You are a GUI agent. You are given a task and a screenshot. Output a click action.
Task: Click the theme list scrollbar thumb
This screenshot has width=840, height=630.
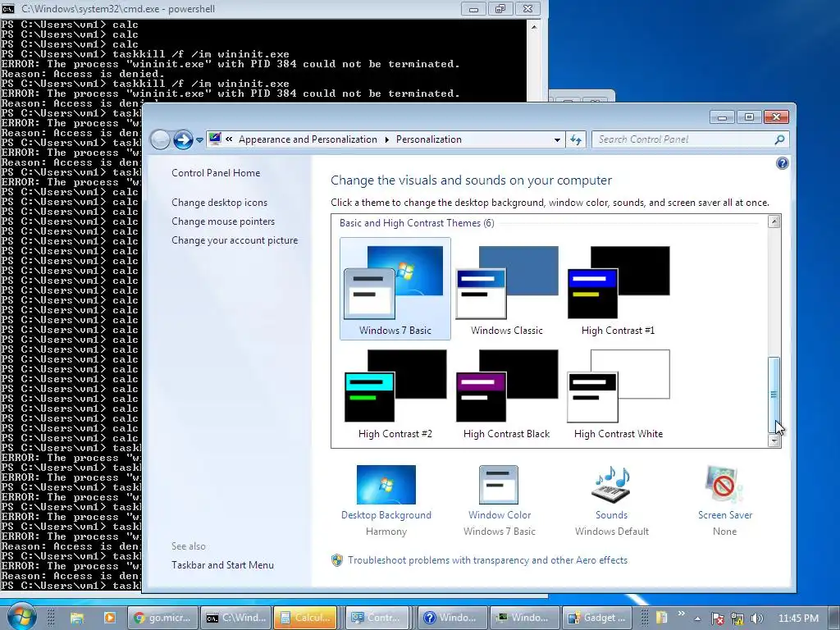click(x=774, y=395)
